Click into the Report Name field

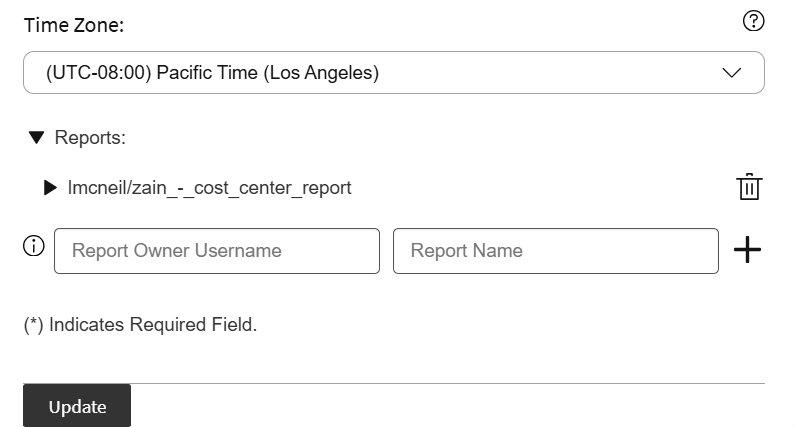click(x=555, y=251)
